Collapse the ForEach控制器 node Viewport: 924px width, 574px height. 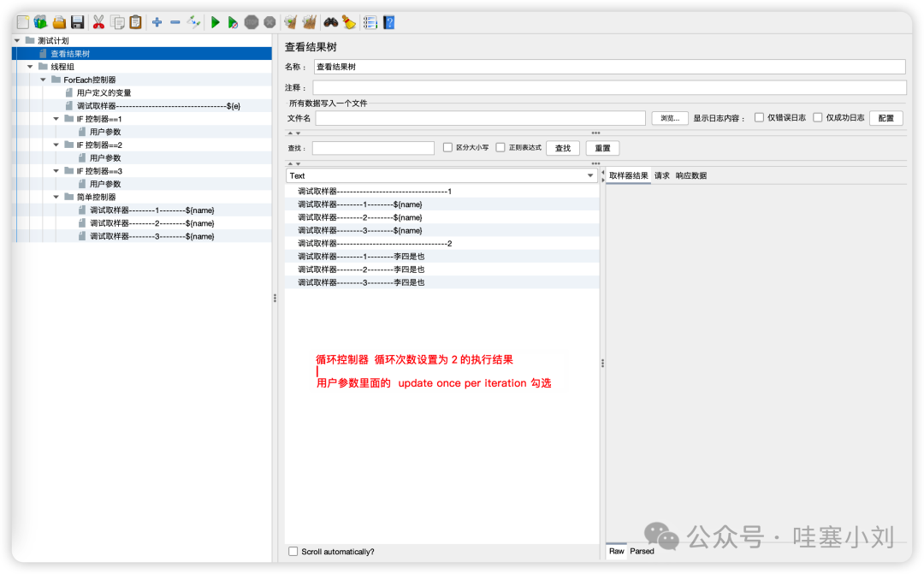click(x=43, y=80)
